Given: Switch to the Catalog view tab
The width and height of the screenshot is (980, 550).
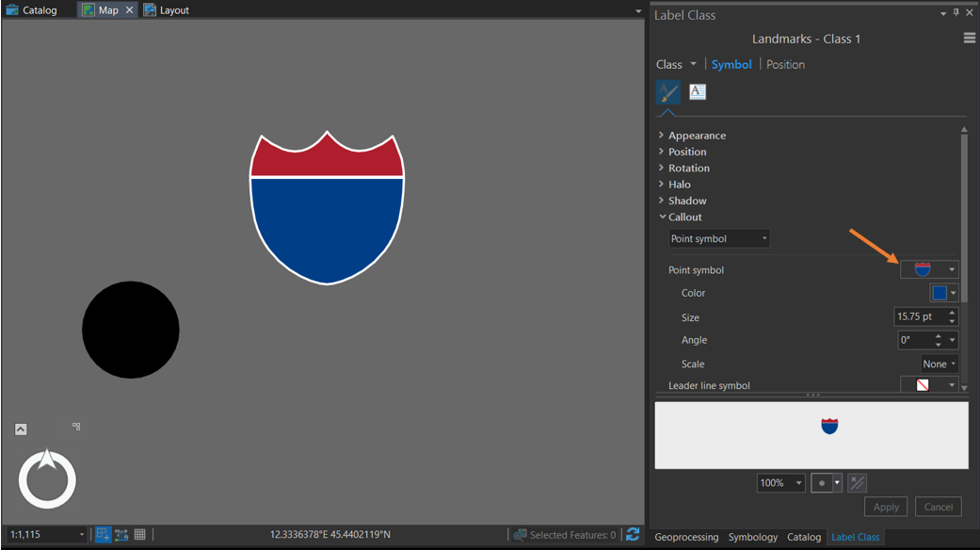Looking at the screenshot, I should pos(31,10).
